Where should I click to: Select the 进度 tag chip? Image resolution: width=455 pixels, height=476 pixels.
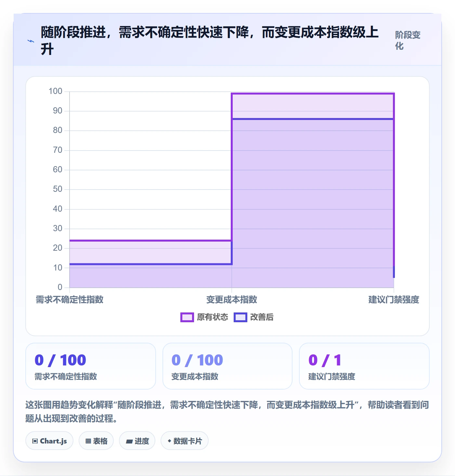click(x=137, y=441)
